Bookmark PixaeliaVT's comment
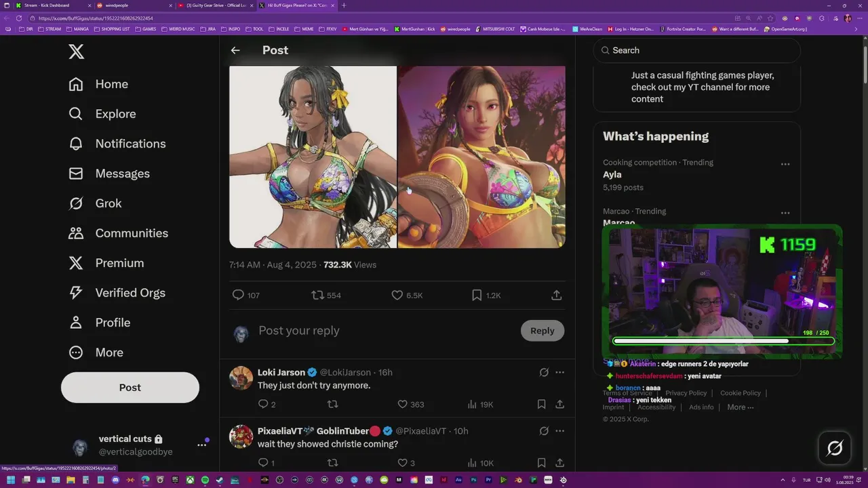This screenshot has height=488, width=868. 541,462
